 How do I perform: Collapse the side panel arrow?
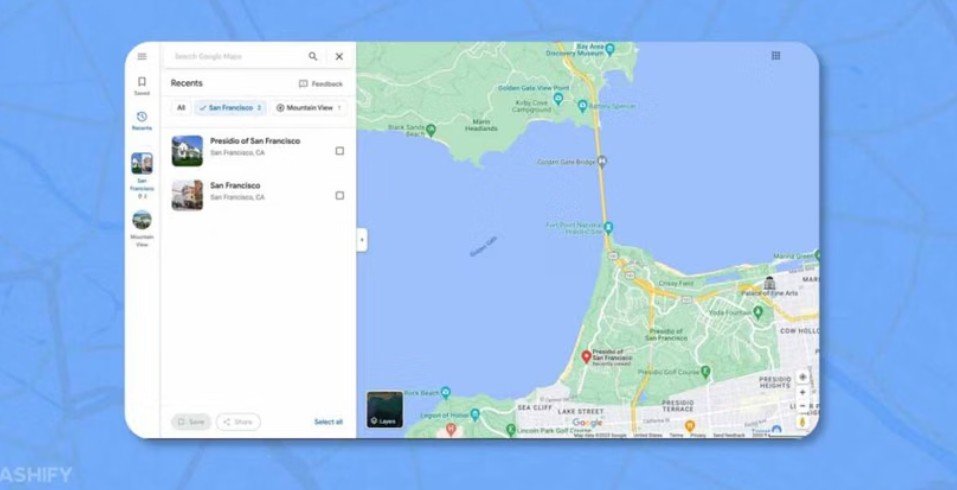point(362,240)
